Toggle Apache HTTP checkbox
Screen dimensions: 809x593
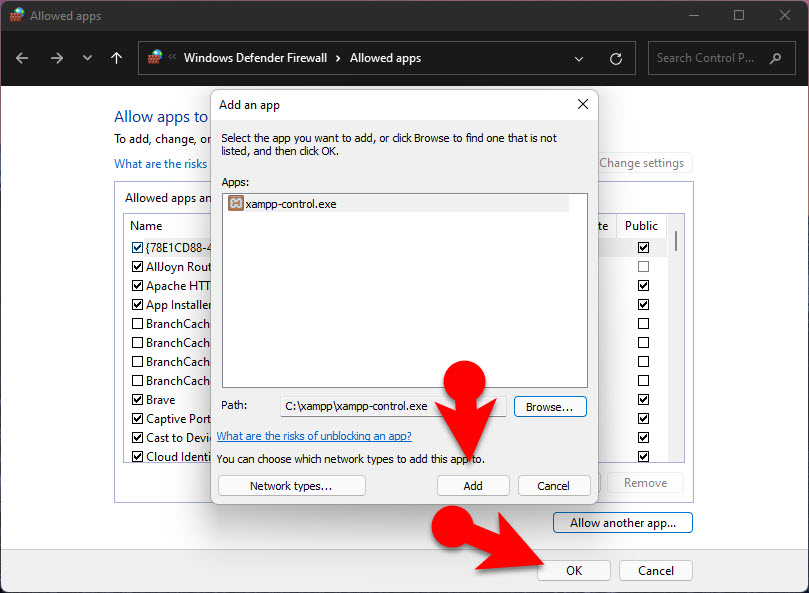coord(137,285)
